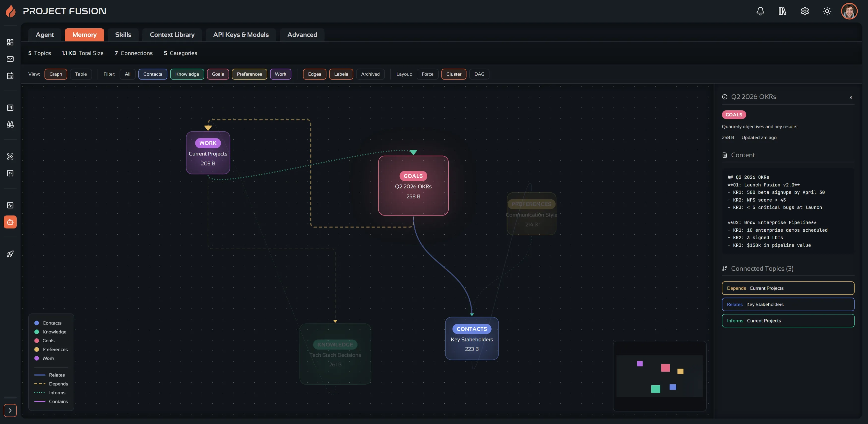Screen dimensions: 868x424
Task: Toggle Edges visibility
Action: (x=314, y=74)
